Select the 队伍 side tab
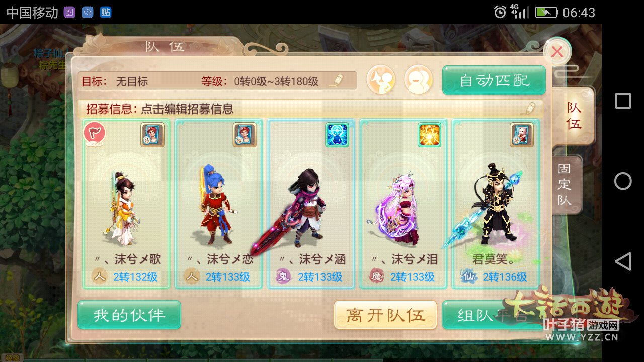Screen dimensions: 644x362 point(573,116)
